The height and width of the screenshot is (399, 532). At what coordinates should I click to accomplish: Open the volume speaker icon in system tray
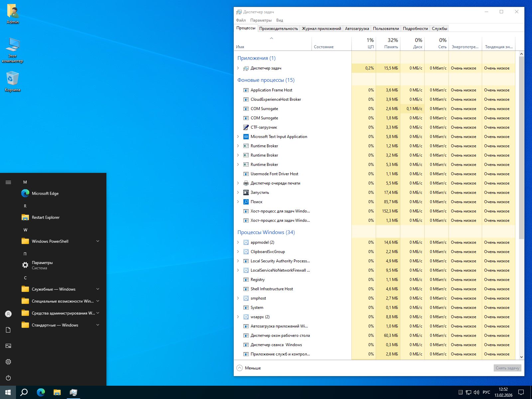476,392
